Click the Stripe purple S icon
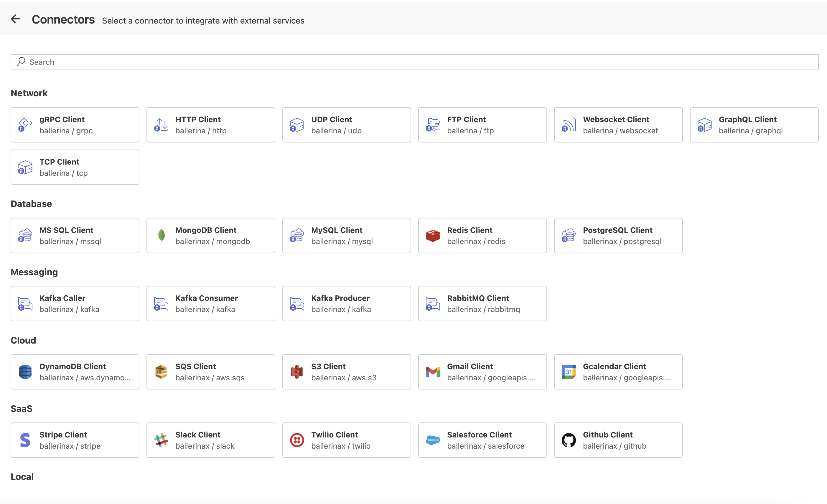Screen dimensions: 827x504 [26, 440]
